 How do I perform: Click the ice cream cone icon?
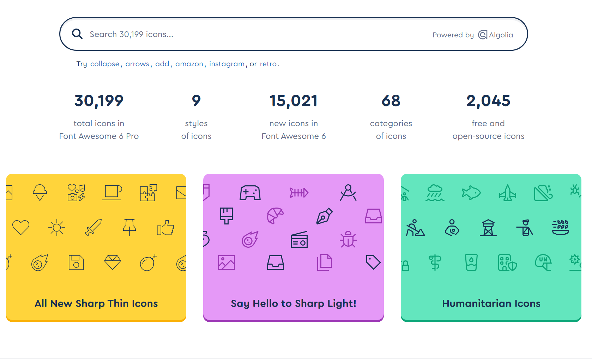tap(40, 192)
